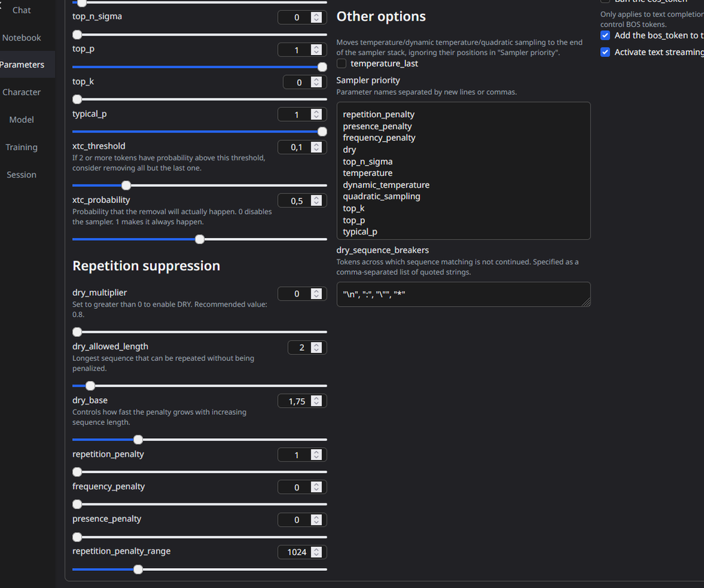Click the top_k number stepper
The width and height of the screenshot is (704, 588).
[316, 82]
